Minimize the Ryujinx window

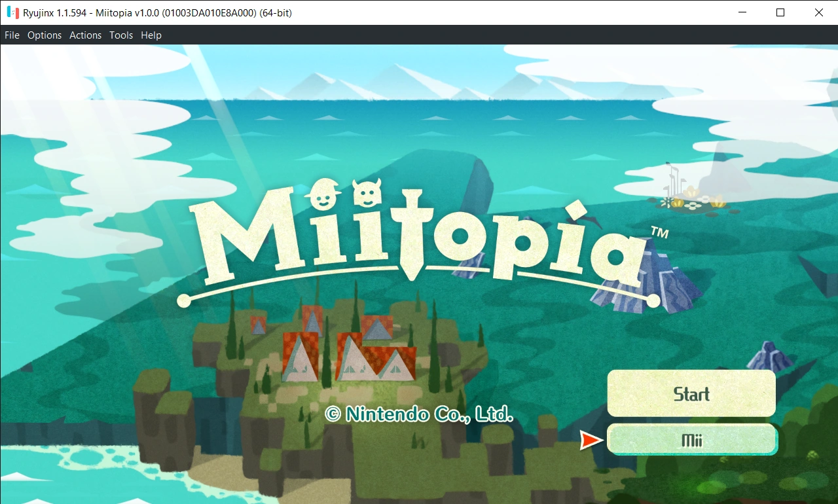click(x=742, y=12)
